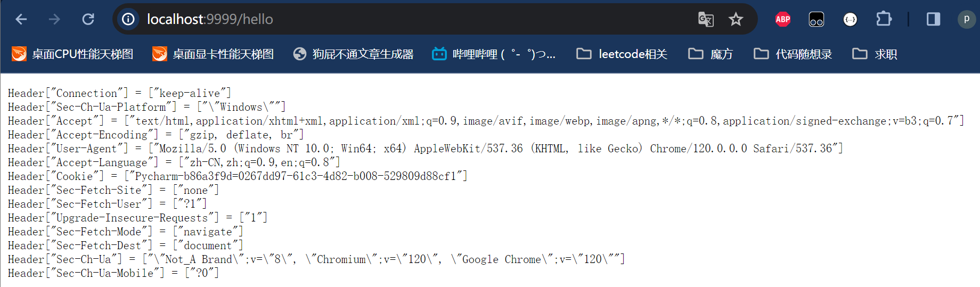Open the 哔哩哔哩 bookmark

click(494, 54)
